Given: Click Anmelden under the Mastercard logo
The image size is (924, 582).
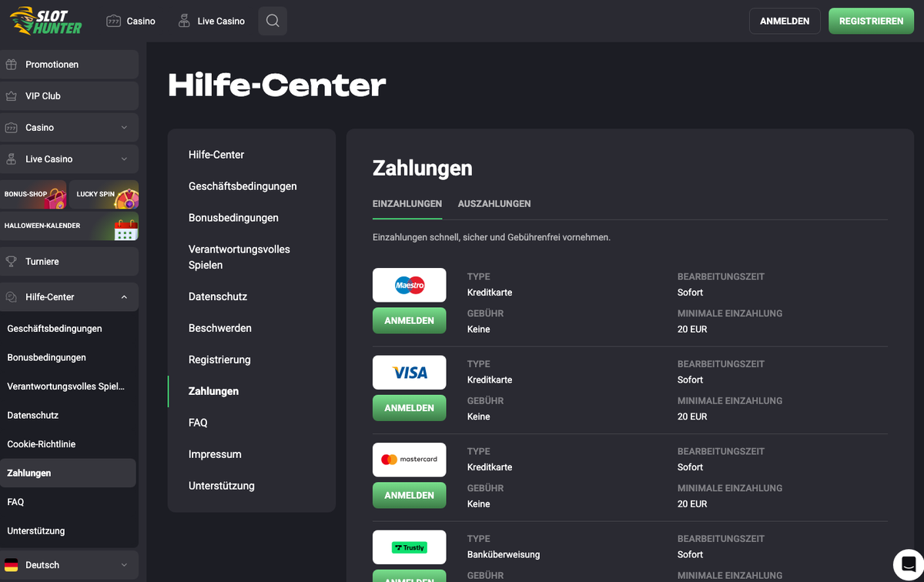Looking at the screenshot, I should (409, 495).
